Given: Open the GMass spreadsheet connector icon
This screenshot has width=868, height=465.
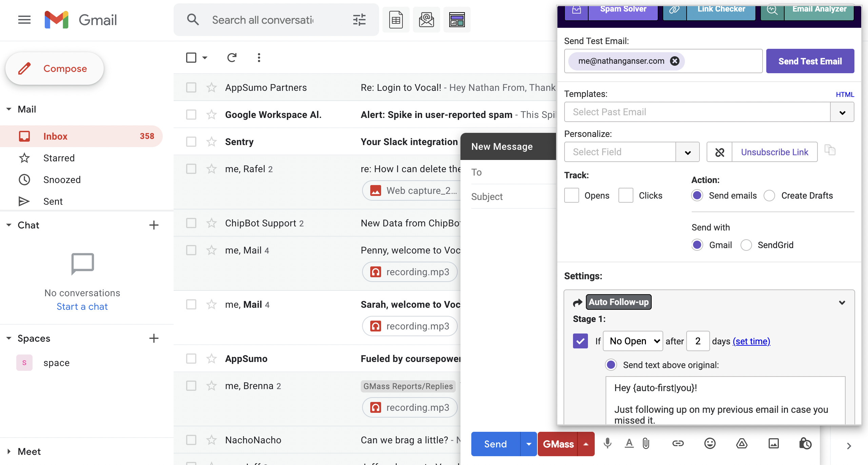Looking at the screenshot, I should pos(396,20).
